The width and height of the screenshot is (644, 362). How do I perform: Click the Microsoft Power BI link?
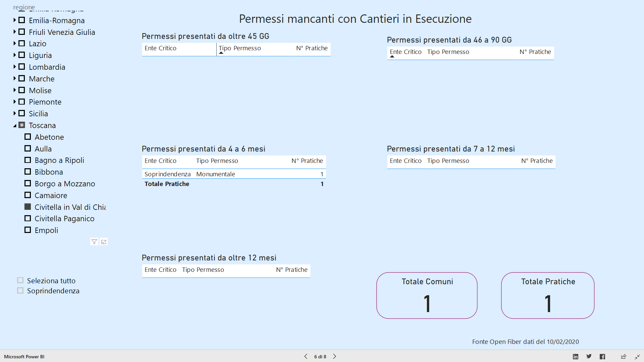24,357
